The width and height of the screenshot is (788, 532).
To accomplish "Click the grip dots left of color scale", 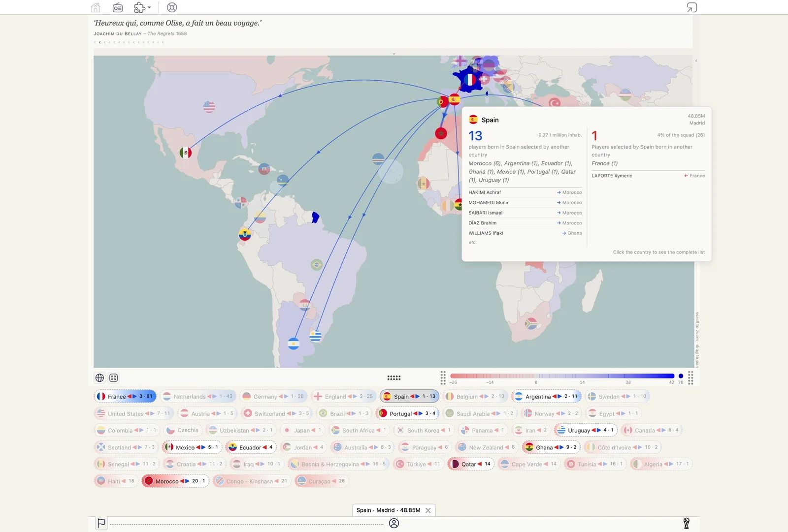I will click(443, 378).
